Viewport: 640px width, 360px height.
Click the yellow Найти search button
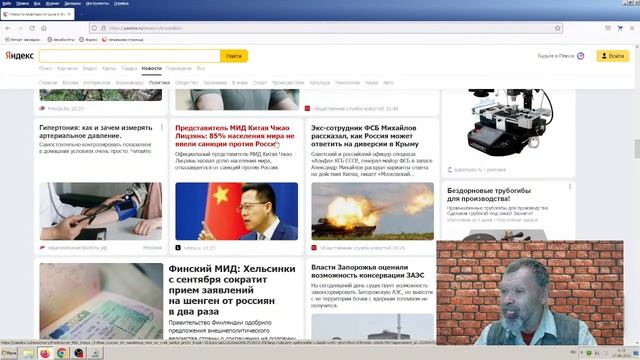click(x=234, y=56)
